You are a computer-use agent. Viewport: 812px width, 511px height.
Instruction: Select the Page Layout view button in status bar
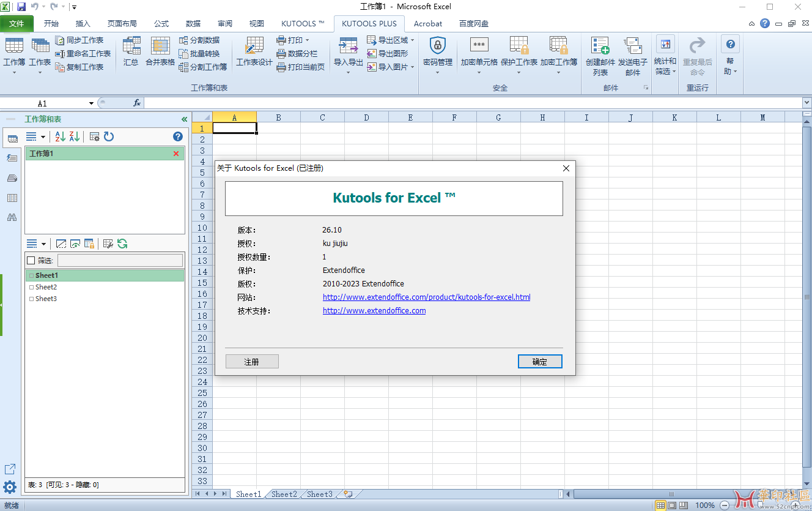click(673, 505)
